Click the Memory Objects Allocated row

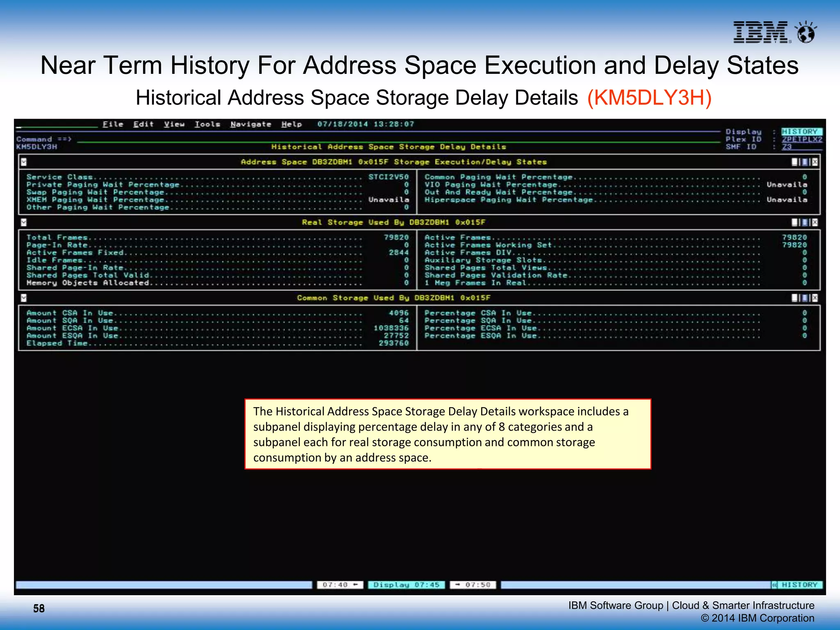[218, 283]
